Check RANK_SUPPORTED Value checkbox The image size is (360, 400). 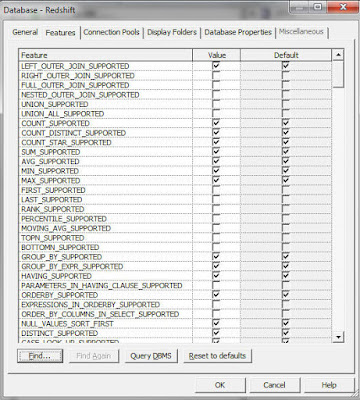tap(216, 209)
